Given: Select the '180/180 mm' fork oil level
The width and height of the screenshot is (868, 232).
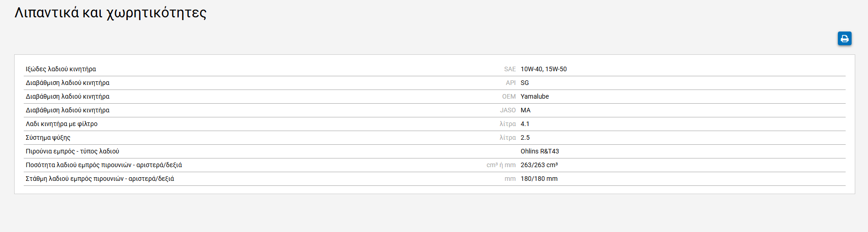Looking at the screenshot, I should pyautogui.click(x=539, y=179).
